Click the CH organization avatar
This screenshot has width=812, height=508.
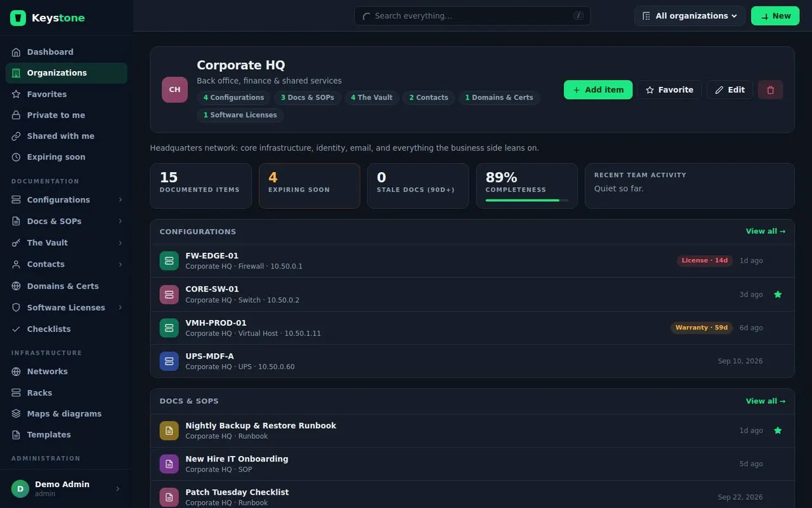click(x=174, y=90)
